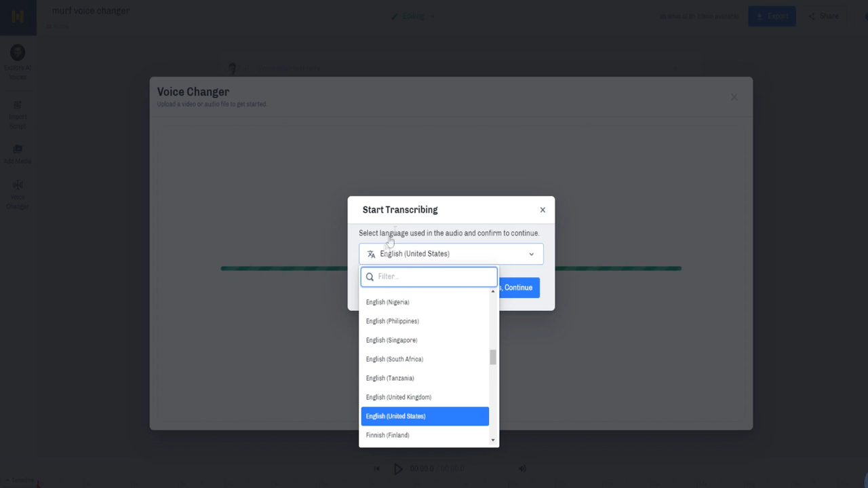Open Explore AI Voices in sidebar
Screen dimensions: 868x488
tap(18, 62)
